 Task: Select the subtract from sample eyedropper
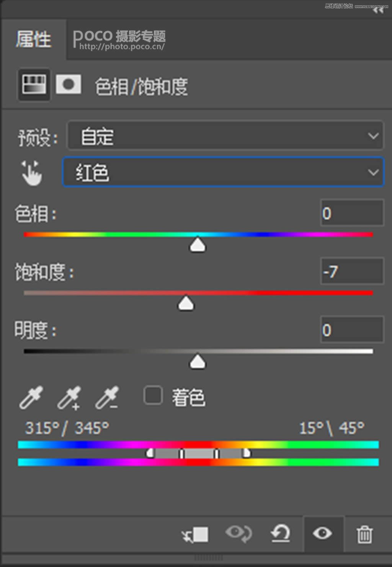[x=107, y=398]
